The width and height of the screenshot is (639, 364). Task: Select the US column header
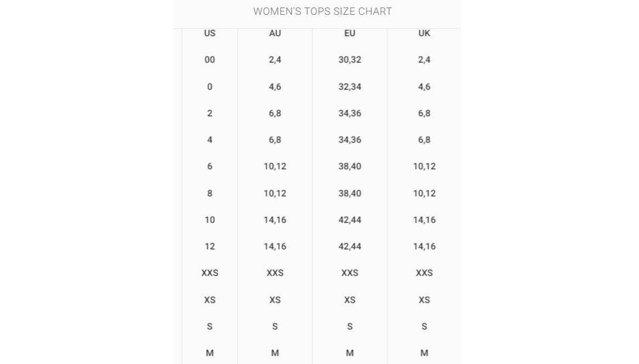point(209,33)
